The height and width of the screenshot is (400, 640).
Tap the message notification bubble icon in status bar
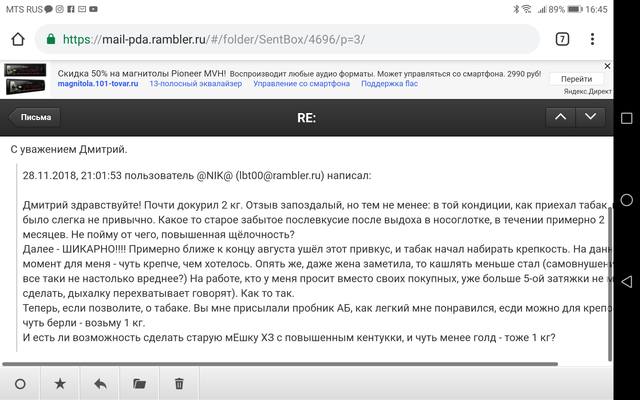[x=49, y=9]
